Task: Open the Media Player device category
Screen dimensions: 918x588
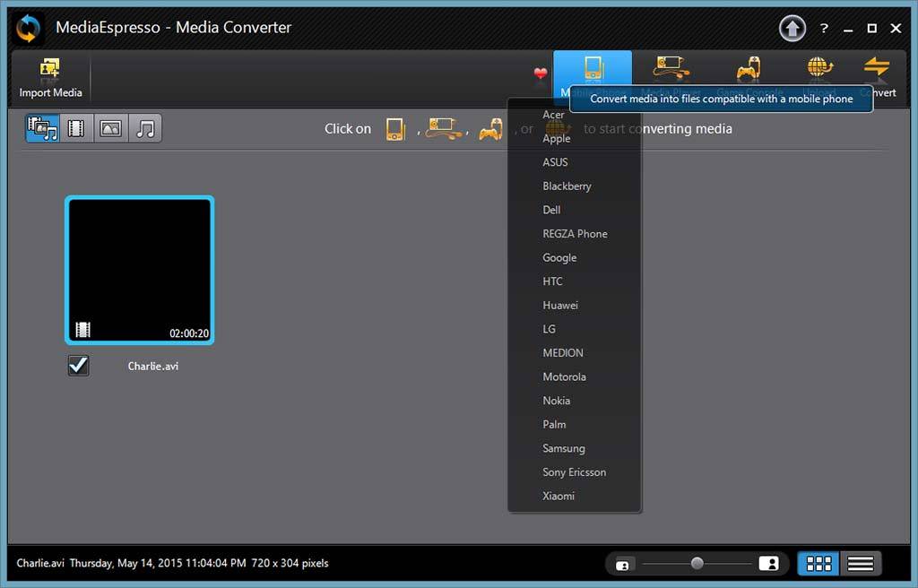Action: coord(671,70)
